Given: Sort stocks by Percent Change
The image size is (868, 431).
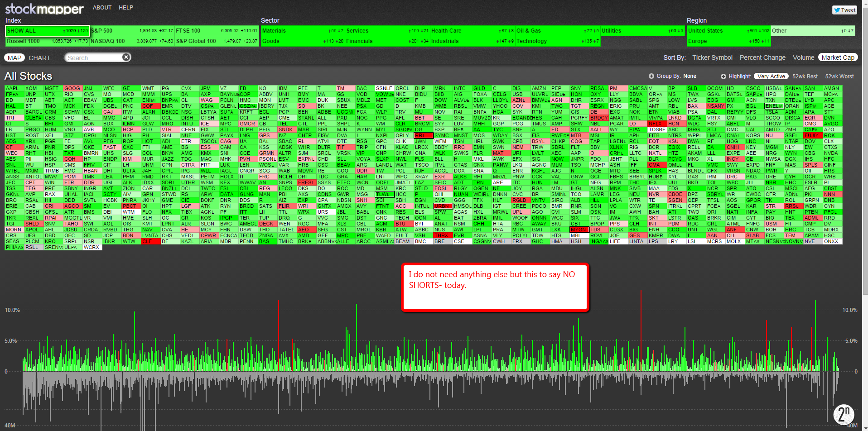Looking at the screenshot, I should pos(762,57).
